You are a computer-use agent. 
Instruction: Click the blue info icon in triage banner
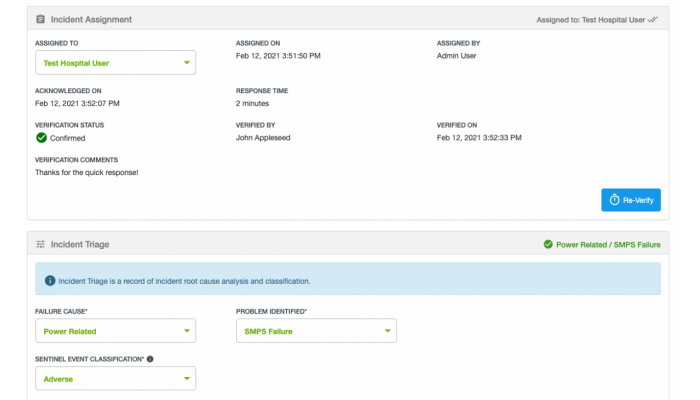tap(50, 281)
